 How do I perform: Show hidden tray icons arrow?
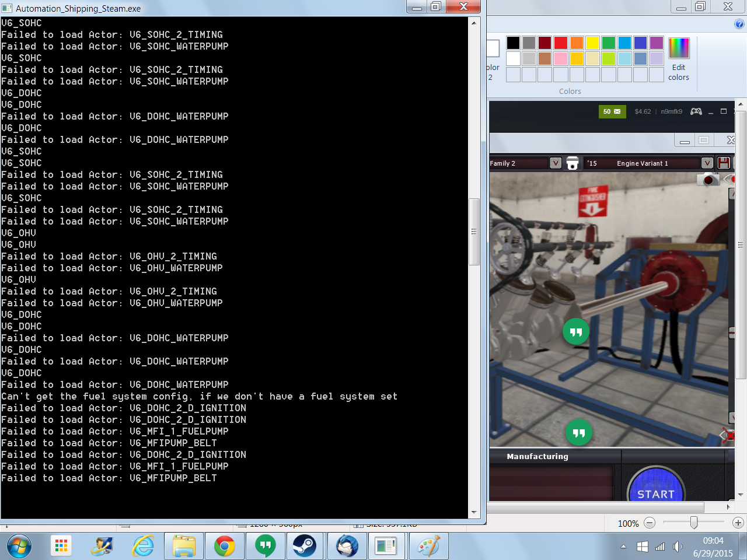tap(623, 547)
